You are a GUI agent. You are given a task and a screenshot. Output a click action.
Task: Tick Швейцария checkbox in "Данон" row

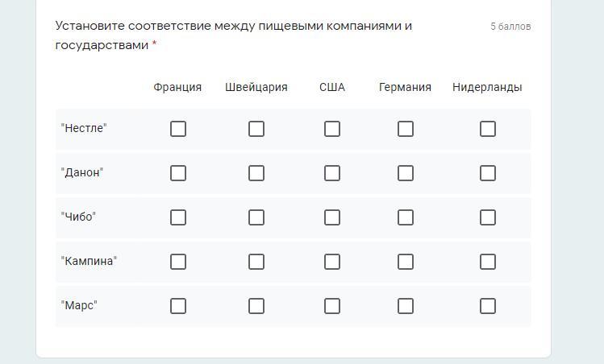pyautogui.click(x=256, y=173)
